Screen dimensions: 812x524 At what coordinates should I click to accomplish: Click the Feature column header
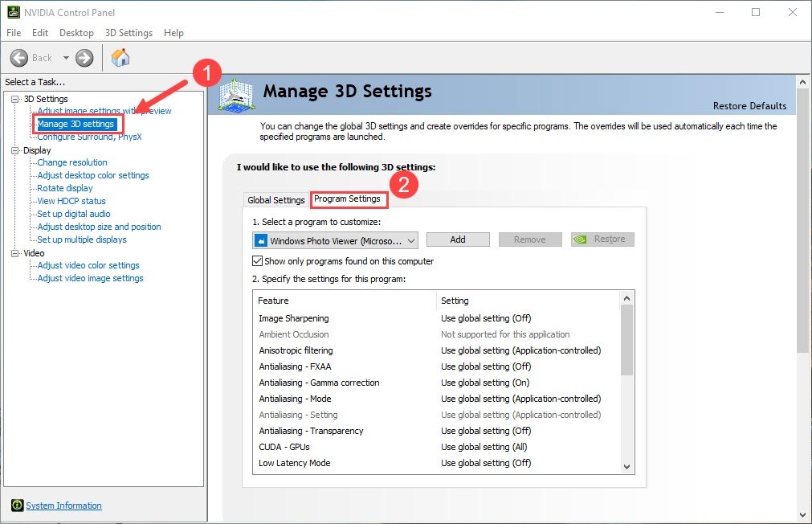tap(345, 301)
